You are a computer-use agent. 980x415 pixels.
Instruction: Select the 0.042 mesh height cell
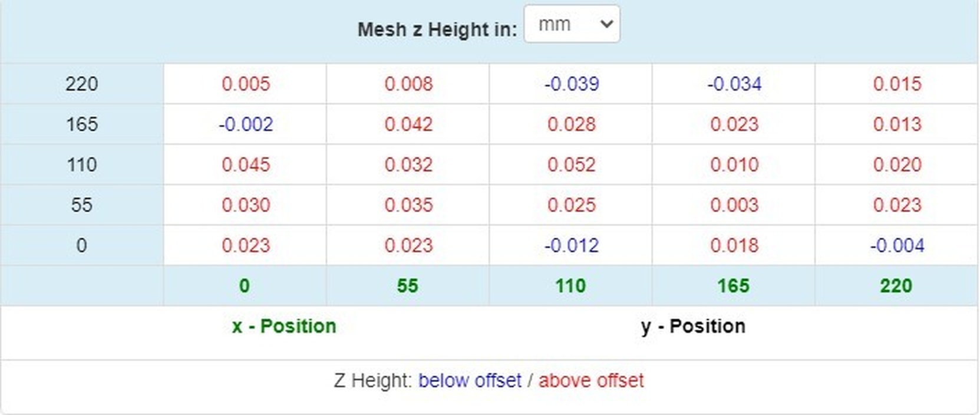tap(408, 124)
